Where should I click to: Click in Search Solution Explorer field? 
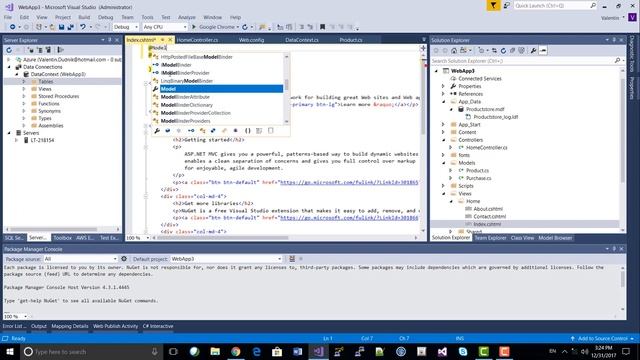[522, 61]
